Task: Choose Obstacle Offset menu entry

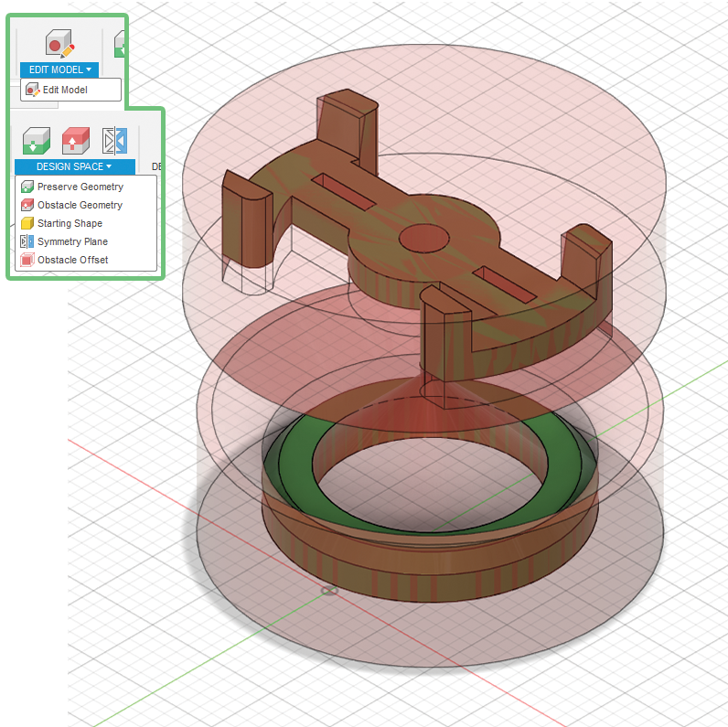Action: coord(86,260)
